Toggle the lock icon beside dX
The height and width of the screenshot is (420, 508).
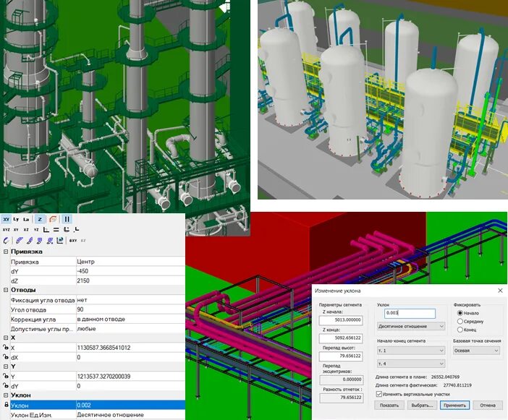pyautogui.click(x=6, y=357)
